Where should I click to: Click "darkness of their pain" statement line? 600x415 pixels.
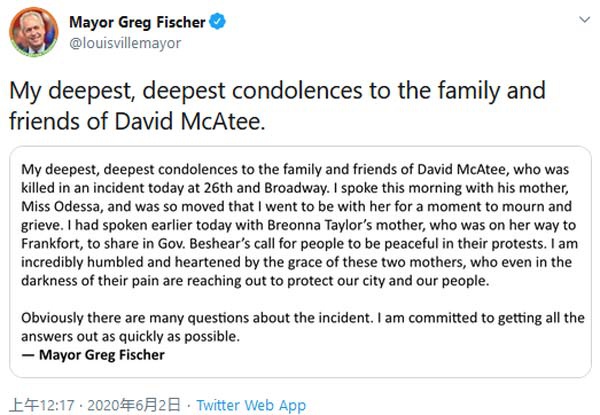click(x=255, y=281)
